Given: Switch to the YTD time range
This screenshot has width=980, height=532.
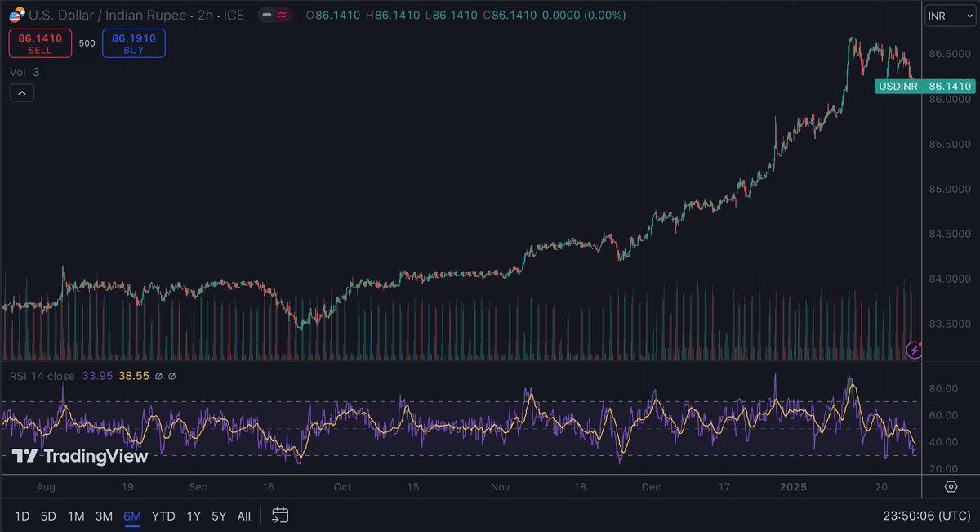Looking at the screenshot, I should (x=163, y=516).
